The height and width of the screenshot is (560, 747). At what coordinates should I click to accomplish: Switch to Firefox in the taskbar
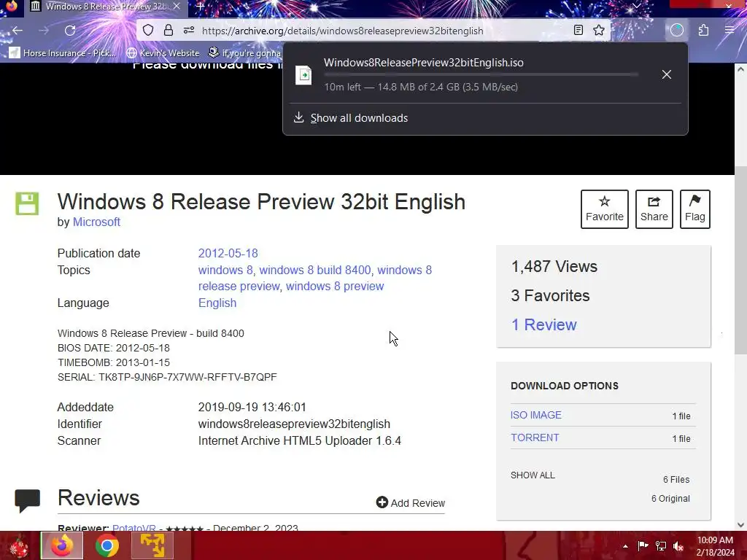tap(62, 545)
